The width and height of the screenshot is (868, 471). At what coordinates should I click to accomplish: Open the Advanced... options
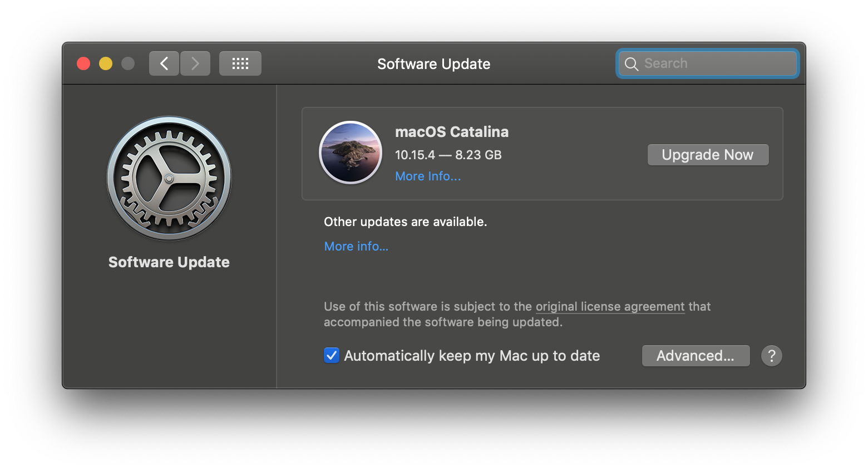[696, 356]
